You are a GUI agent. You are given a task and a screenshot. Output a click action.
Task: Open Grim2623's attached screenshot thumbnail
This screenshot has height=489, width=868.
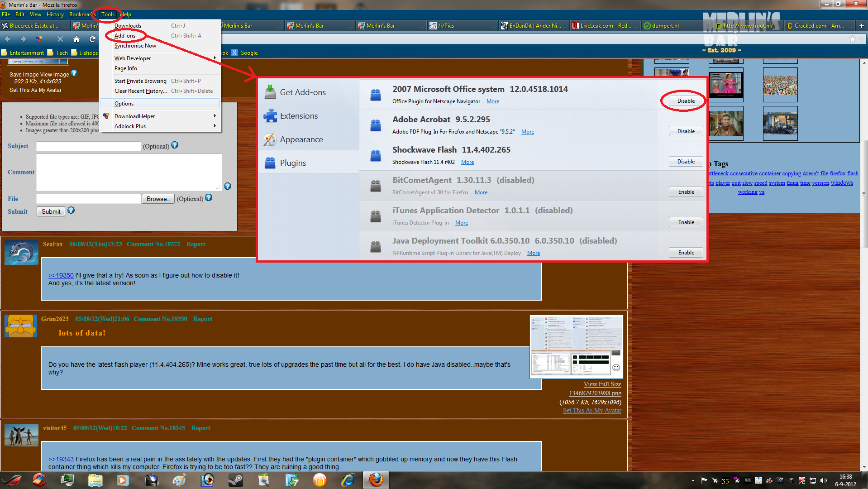coord(576,346)
